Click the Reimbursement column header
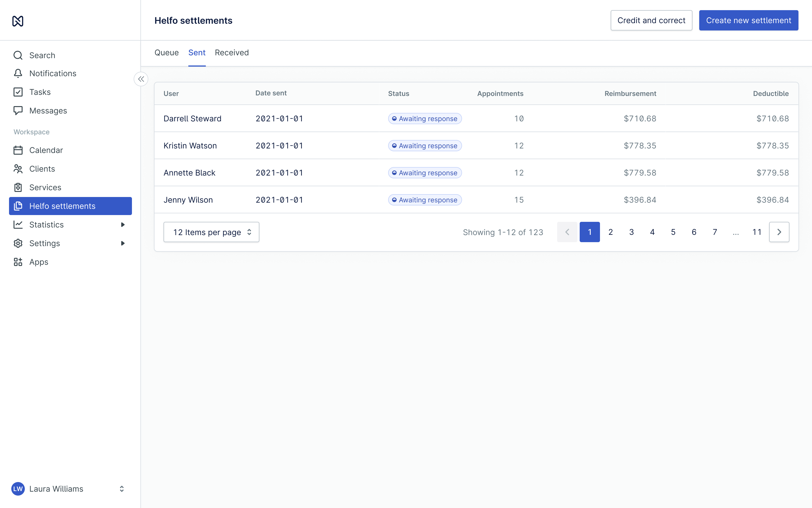This screenshot has height=508, width=812. pyautogui.click(x=630, y=93)
